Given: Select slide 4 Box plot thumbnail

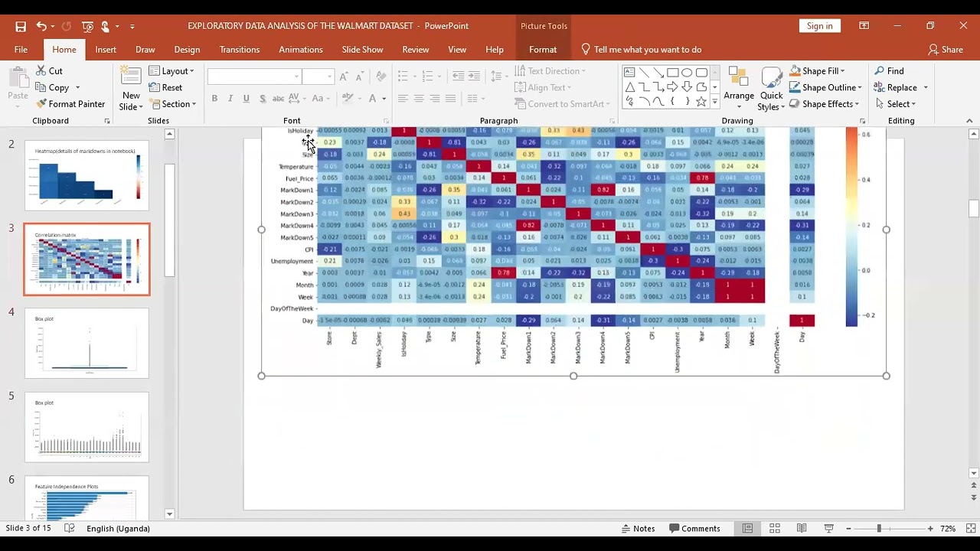Looking at the screenshot, I should point(87,343).
